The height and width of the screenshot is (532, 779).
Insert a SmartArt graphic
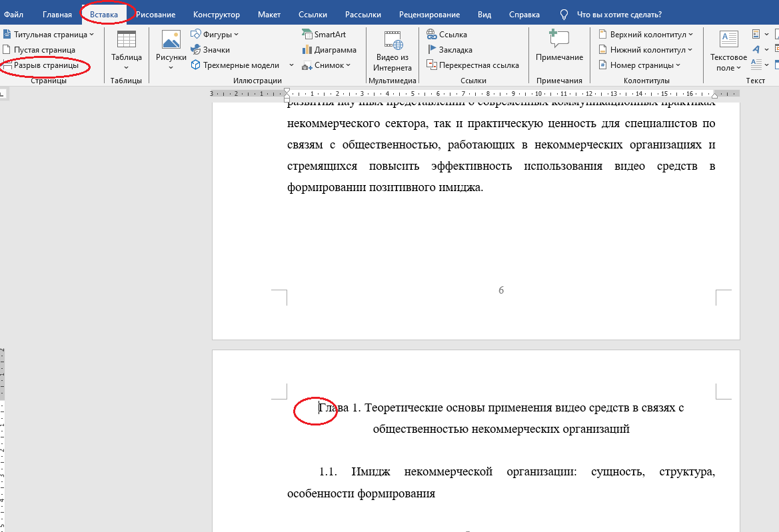coord(326,33)
